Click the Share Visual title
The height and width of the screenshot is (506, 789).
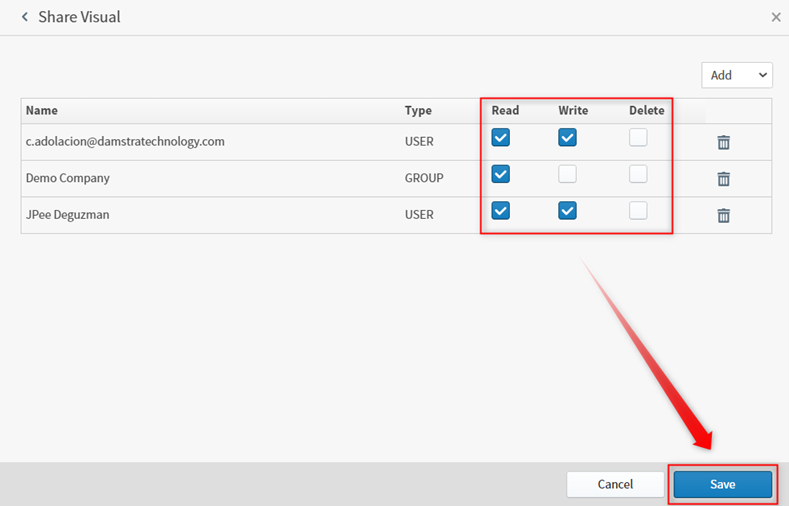(80, 17)
